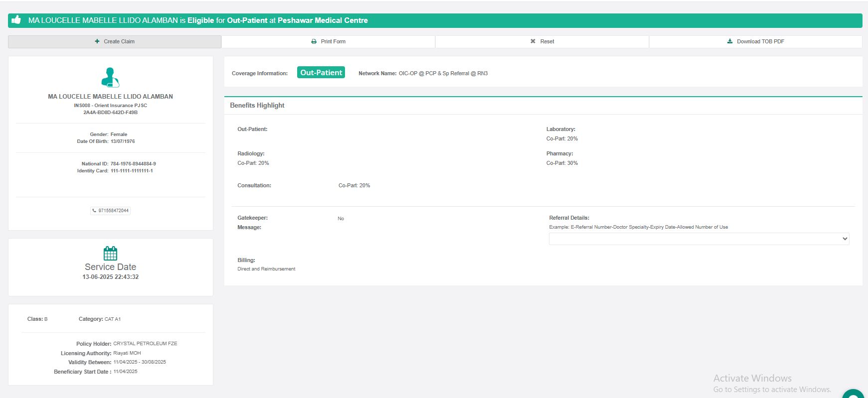Select service date 13-06-2025 22:43:32
Viewport: 868px width, 398px height.
point(111,277)
